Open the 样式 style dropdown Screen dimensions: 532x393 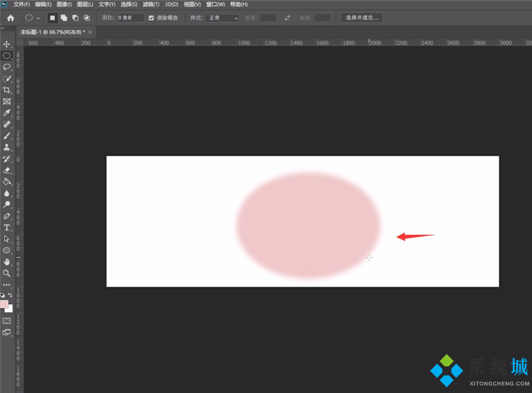(x=223, y=18)
